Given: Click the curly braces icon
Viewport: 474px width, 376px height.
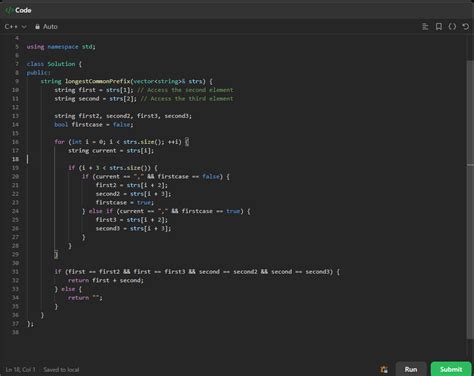Looking at the screenshot, I should coord(452,27).
